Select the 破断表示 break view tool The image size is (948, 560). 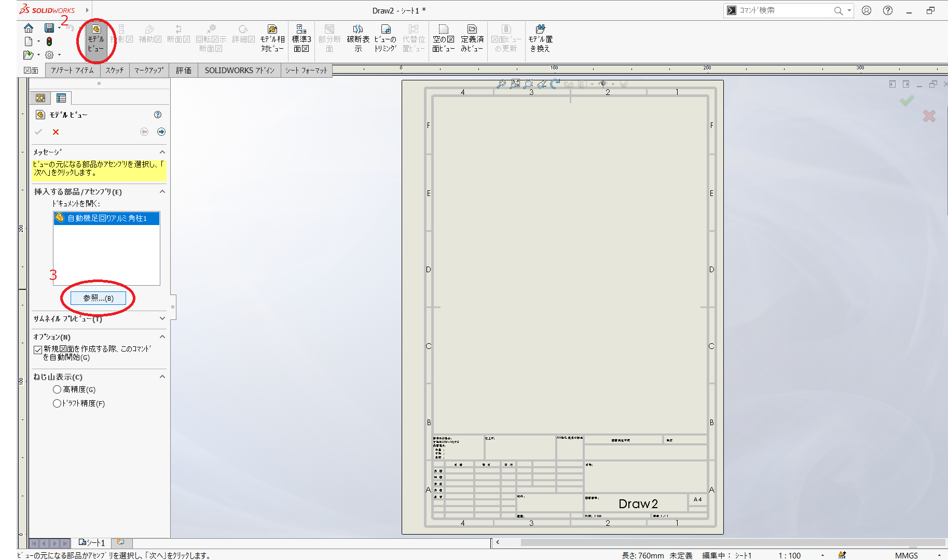click(358, 39)
